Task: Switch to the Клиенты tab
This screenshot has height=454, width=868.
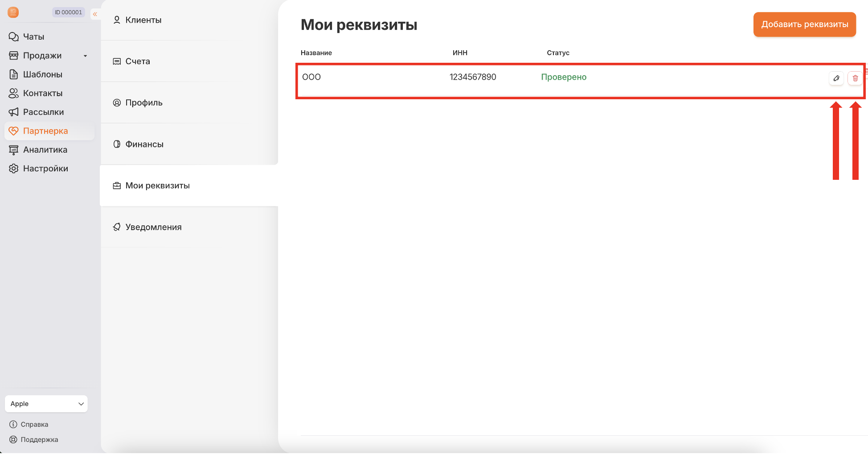Action: tap(143, 20)
